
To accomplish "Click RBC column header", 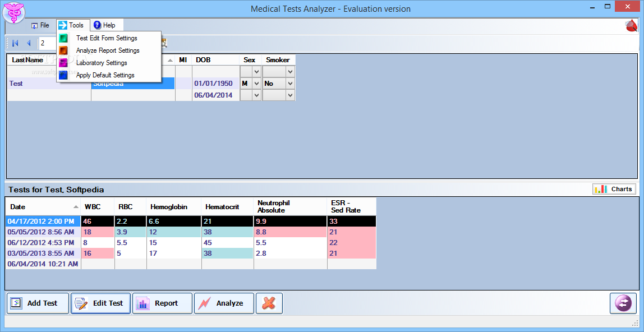I will point(131,207).
